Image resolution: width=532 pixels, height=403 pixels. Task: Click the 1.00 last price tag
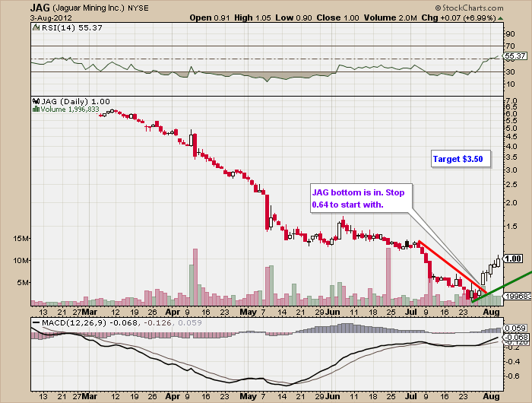[513, 259]
